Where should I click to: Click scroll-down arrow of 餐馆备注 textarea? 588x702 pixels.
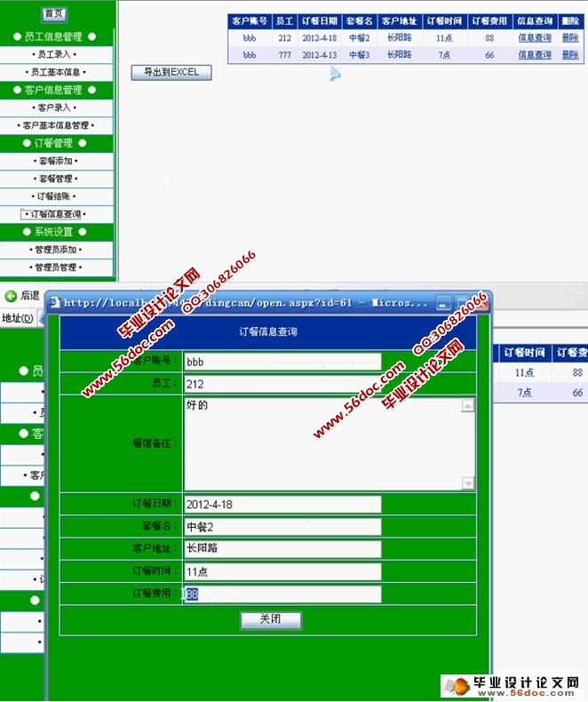[468, 483]
